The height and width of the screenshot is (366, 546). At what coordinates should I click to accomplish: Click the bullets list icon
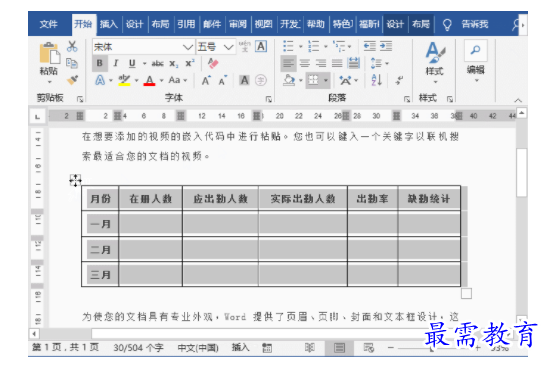[288, 46]
